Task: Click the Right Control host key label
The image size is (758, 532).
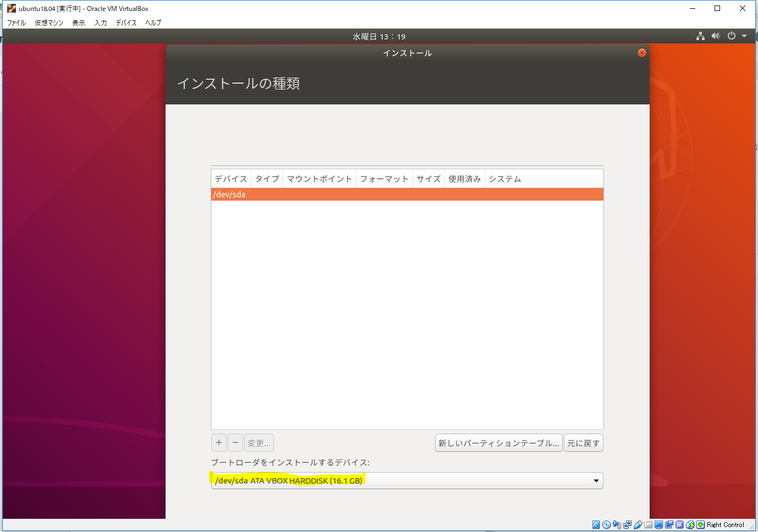Action: (x=725, y=525)
